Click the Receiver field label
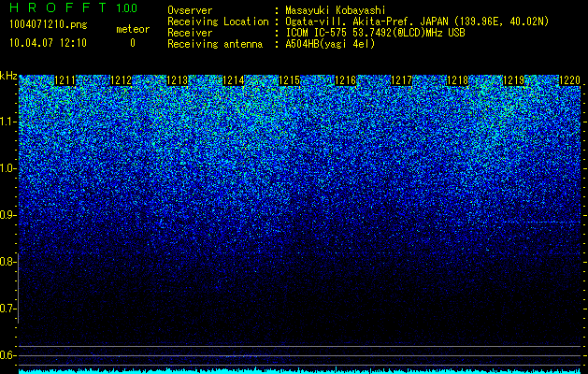Screen dimensions: 588x374 (190, 33)
